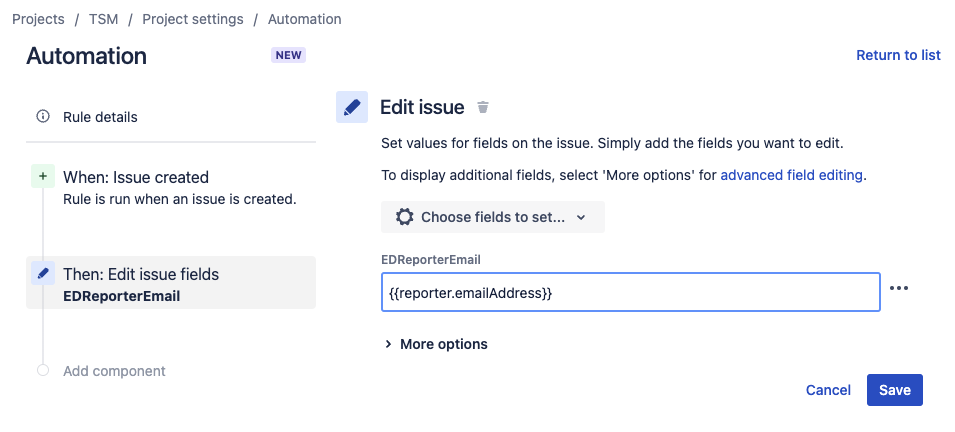Image resolution: width=955 pixels, height=432 pixels.
Task: Open the Choose fields to set dropdown
Action: [x=492, y=217]
